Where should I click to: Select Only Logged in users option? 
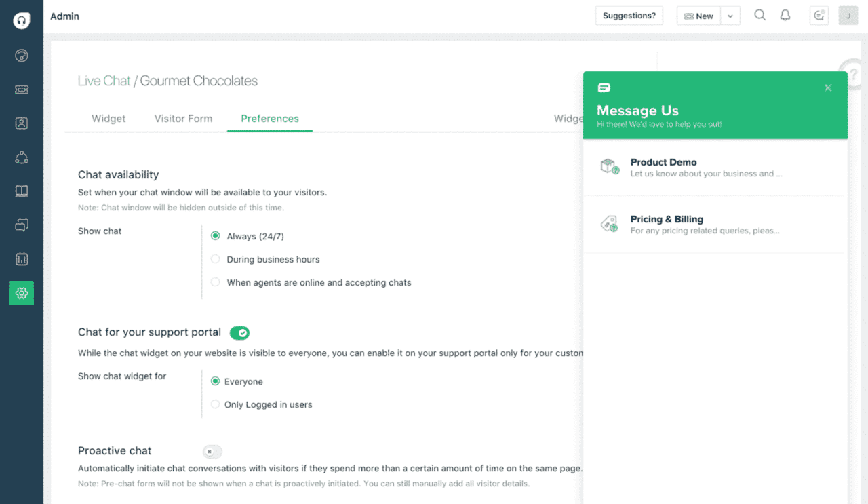pos(216,404)
